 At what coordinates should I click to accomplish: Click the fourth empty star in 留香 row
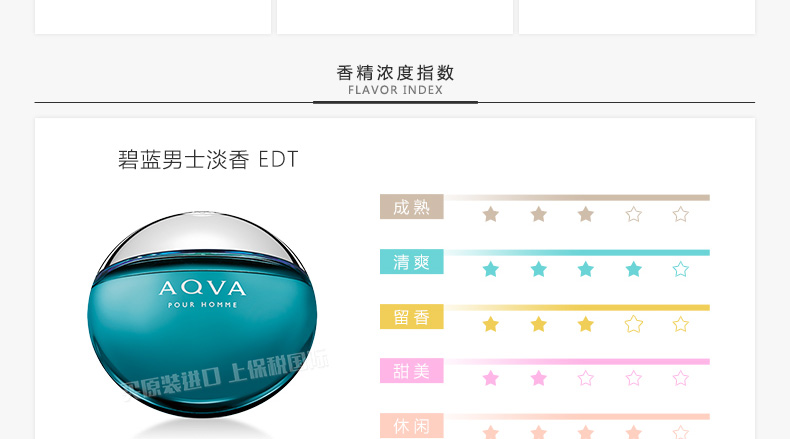pos(634,324)
